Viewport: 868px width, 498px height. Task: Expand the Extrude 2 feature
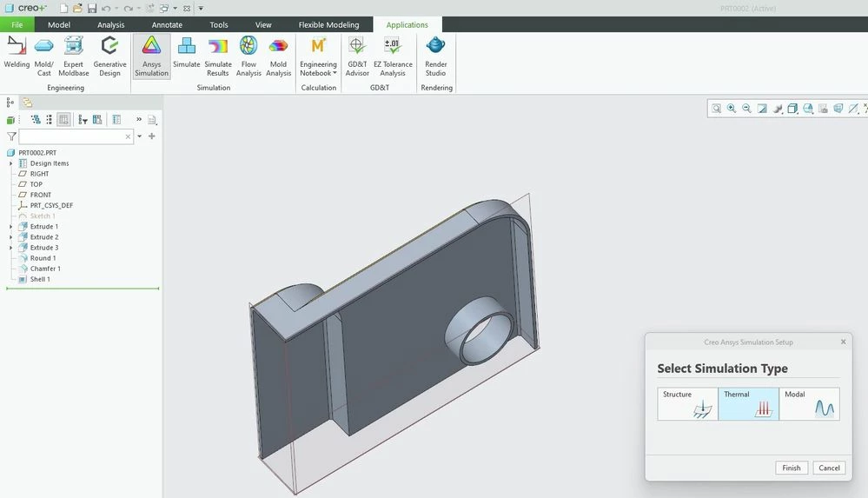click(10, 237)
